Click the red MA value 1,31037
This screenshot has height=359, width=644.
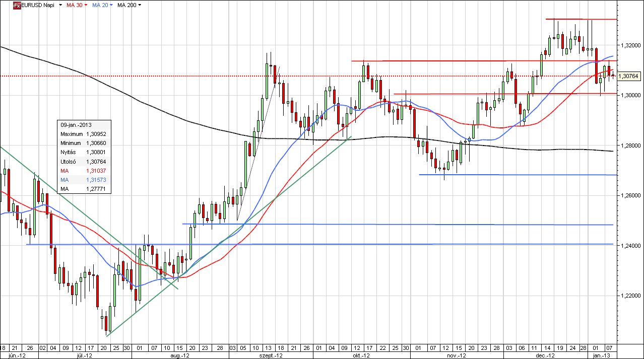[96, 171]
